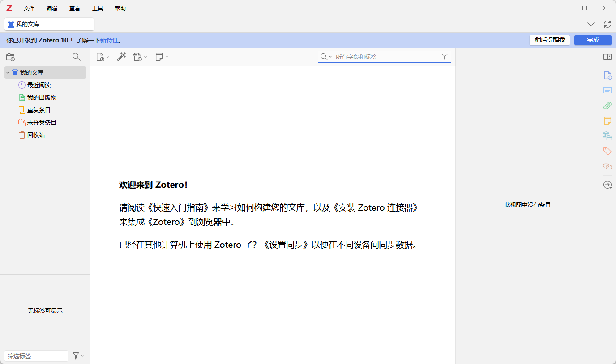The image size is (616, 364).
Task: Toggle the item pane with sidebar layout icon
Action: 607,57
